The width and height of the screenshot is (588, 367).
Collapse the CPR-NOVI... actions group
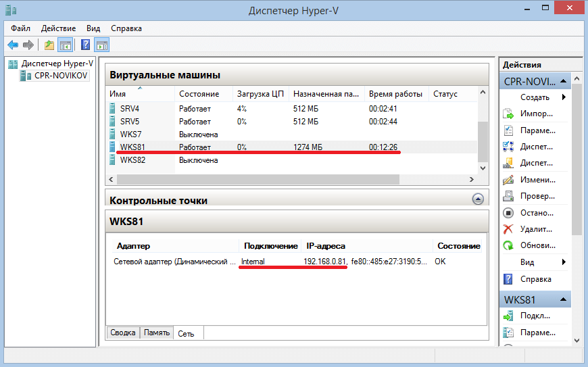[563, 81]
